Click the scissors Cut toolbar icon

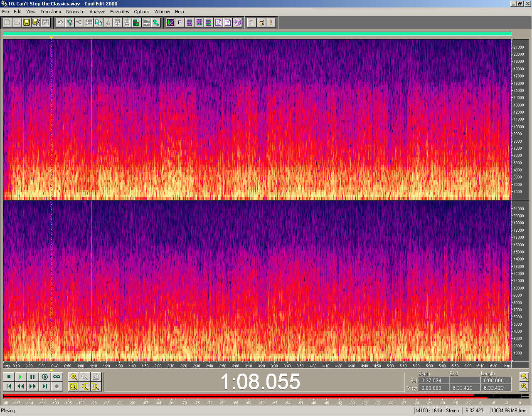click(x=108, y=22)
